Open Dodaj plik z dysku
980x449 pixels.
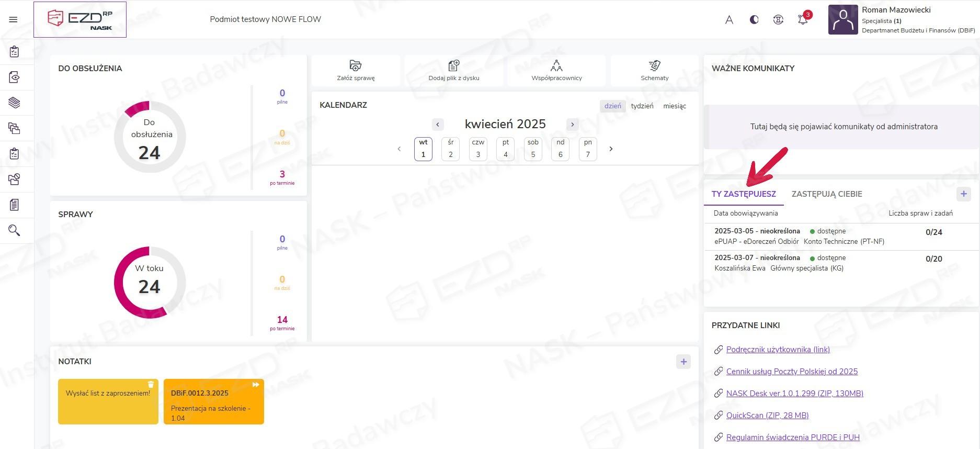click(453, 70)
